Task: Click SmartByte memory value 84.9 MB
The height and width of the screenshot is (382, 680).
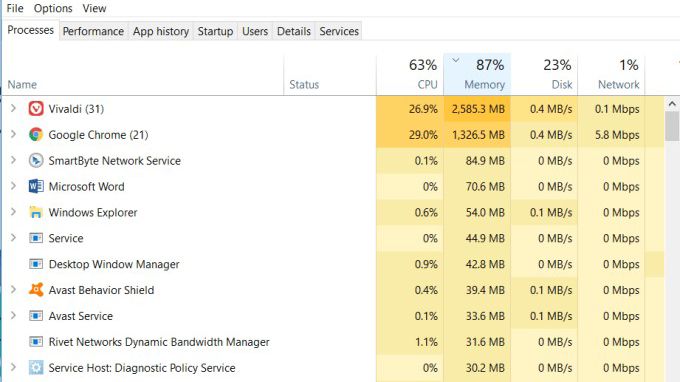Action: click(485, 161)
